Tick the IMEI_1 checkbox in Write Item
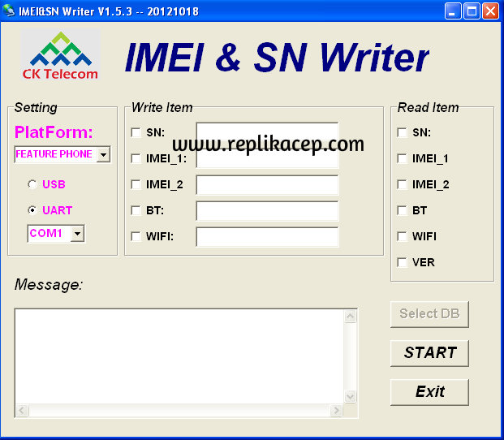The width and height of the screenshot is (504, 440). (x=136, y=158)
